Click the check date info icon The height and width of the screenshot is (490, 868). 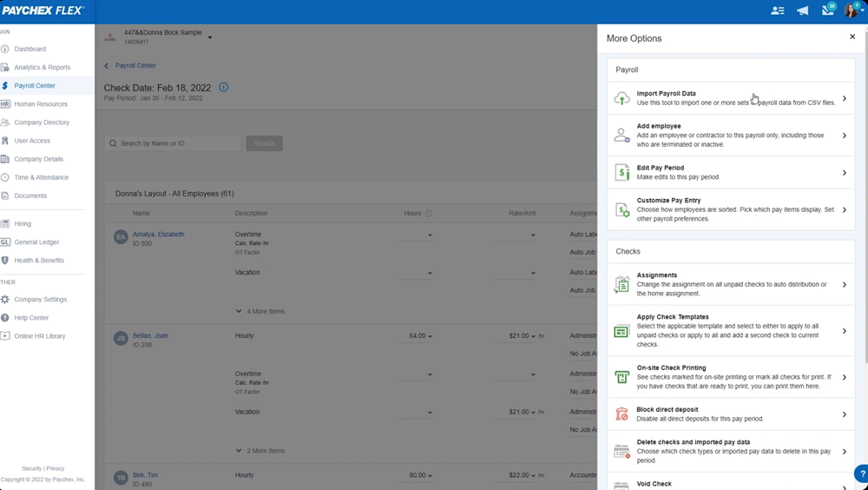pyautogui.click(x=224, y=88)
